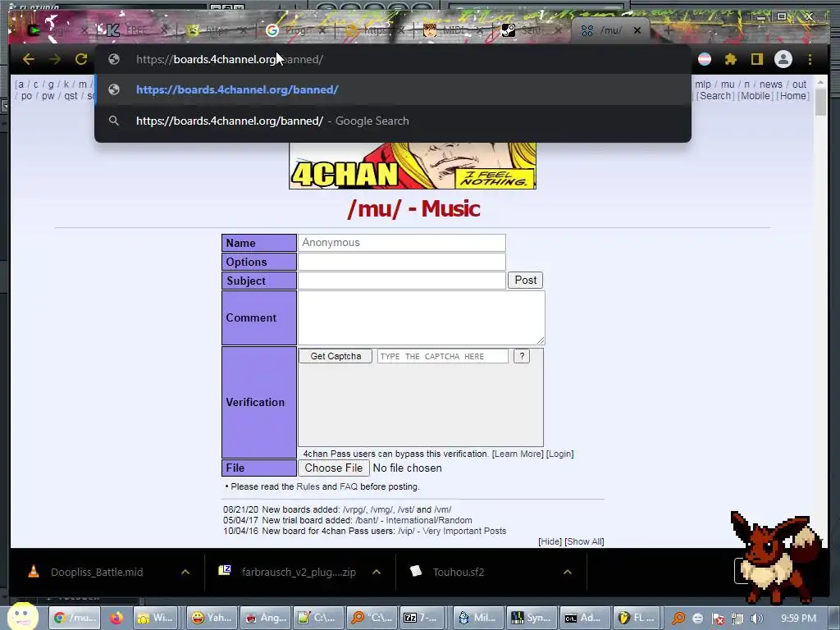This screenshot has width=840, height=630.
Task: Click the browser forward arrow
Action: (55, 59)
